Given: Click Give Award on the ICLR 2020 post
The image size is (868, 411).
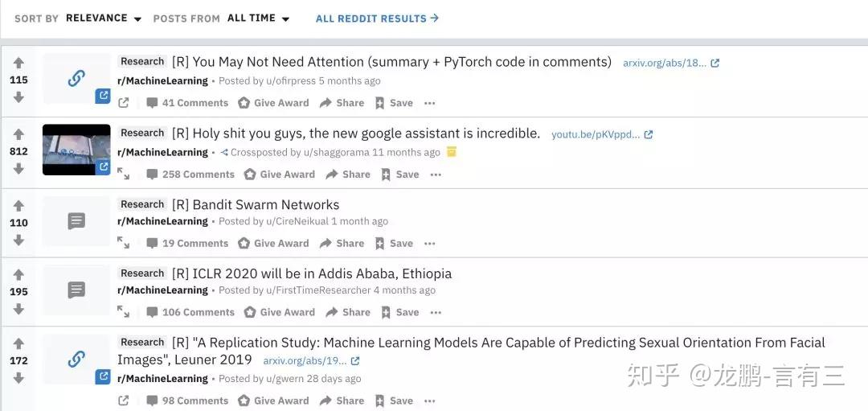Looking at the screenshot, I should (280, 312).
